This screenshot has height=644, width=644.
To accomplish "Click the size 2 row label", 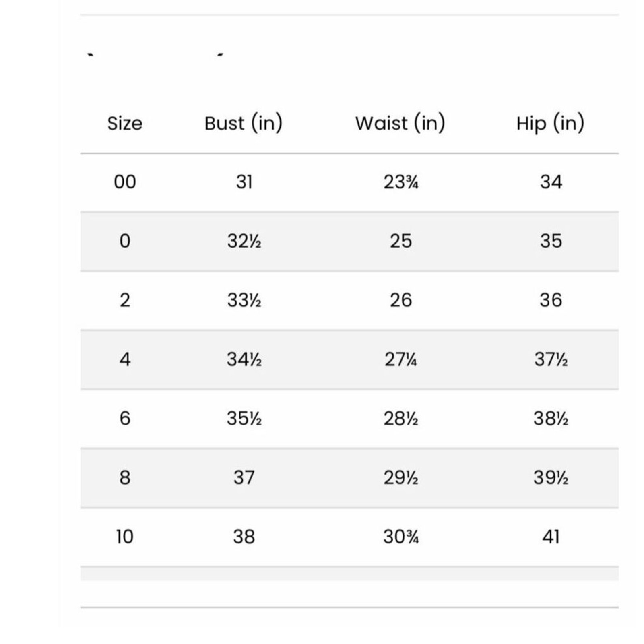I will [125, 300].
